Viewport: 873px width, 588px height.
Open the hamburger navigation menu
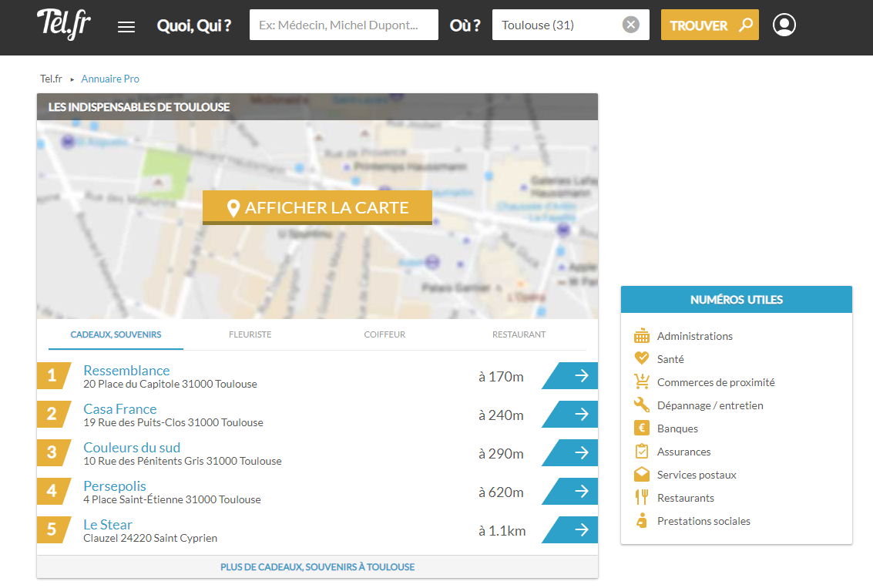pyautogui.click(x=126, y=27)
